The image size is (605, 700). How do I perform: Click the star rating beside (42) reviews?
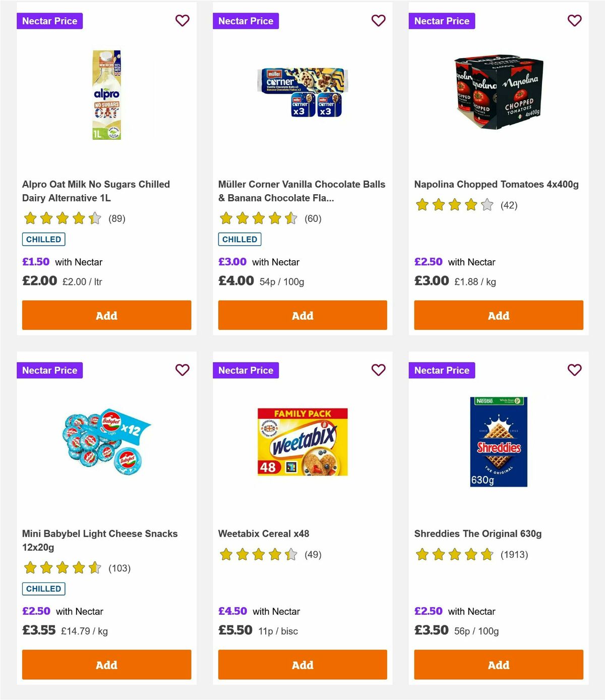pyautogui.click(x=453, y=205)
